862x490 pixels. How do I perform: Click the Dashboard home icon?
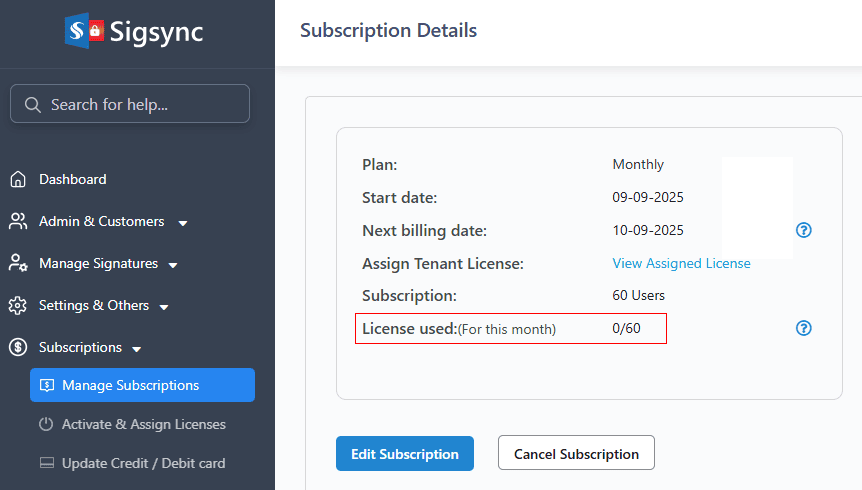(18, 180)
